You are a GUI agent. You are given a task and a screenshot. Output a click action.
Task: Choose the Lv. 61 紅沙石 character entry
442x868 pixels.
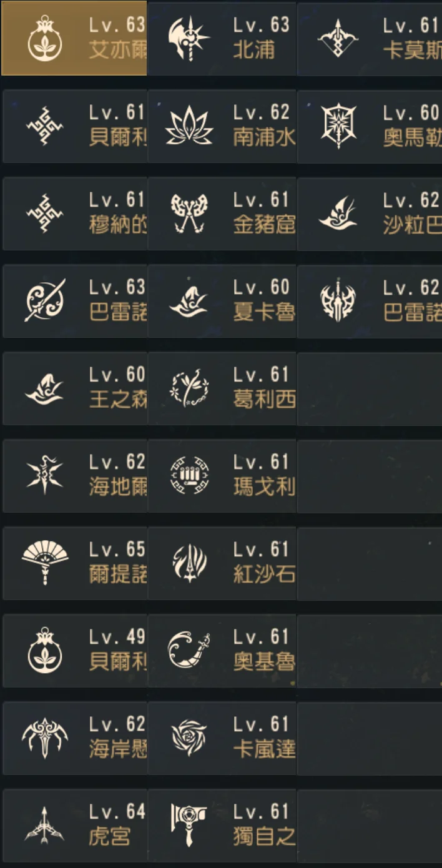click(x=222, y=563)
